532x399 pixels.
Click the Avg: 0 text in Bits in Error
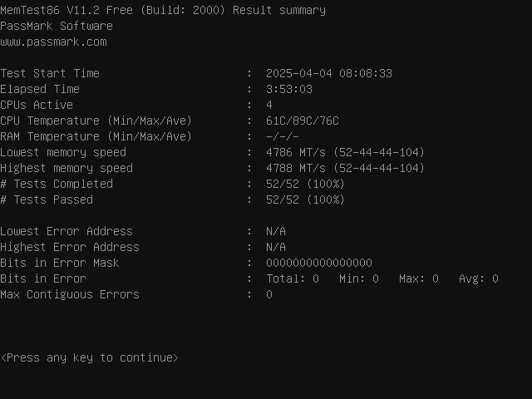[479, 278]
